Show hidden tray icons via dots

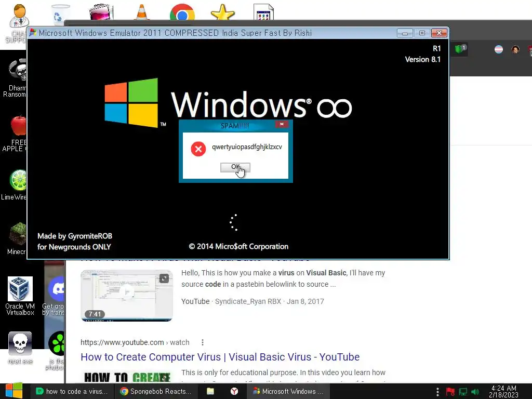[437, 392]
